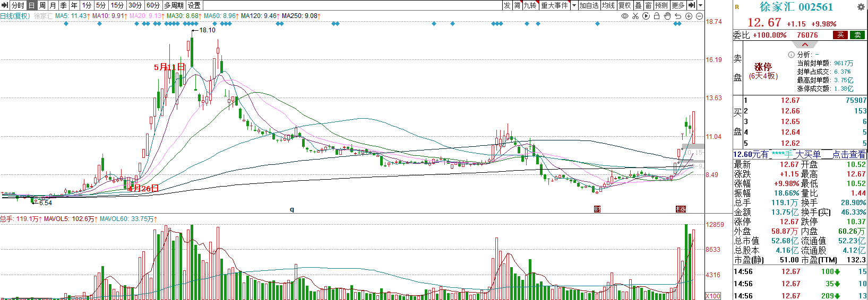Image resolution: width=868 pixels, height=300 pixels.
Task: Open the 更多 more options button
Action: 678,5
